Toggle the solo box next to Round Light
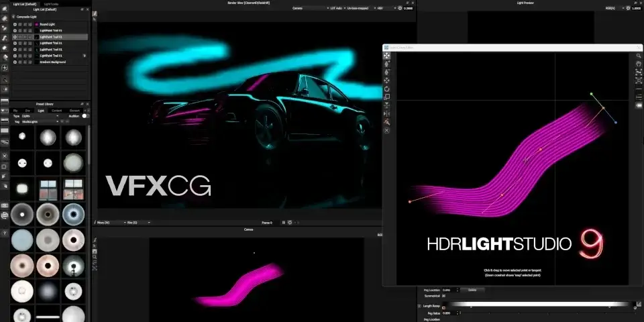Viewport: 644px width, 322px height. 20,24
